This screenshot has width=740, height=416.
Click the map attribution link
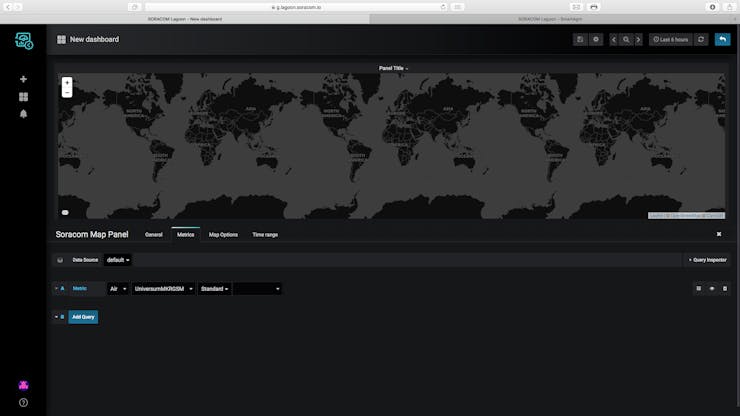tap(686, 216)
